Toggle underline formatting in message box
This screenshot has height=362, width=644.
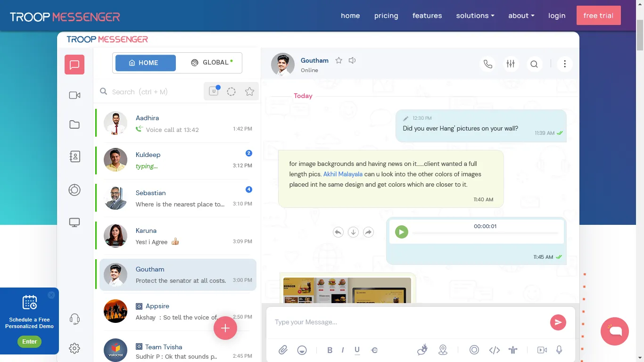pos(357,350)
